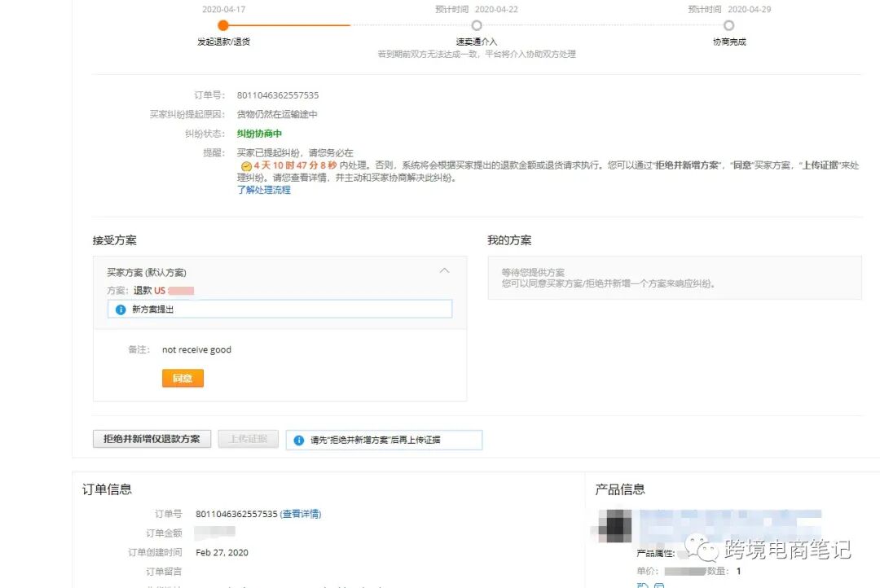Click the blue copy icon under product price
The width and height of the screenshot is (880, 588).
641,585
